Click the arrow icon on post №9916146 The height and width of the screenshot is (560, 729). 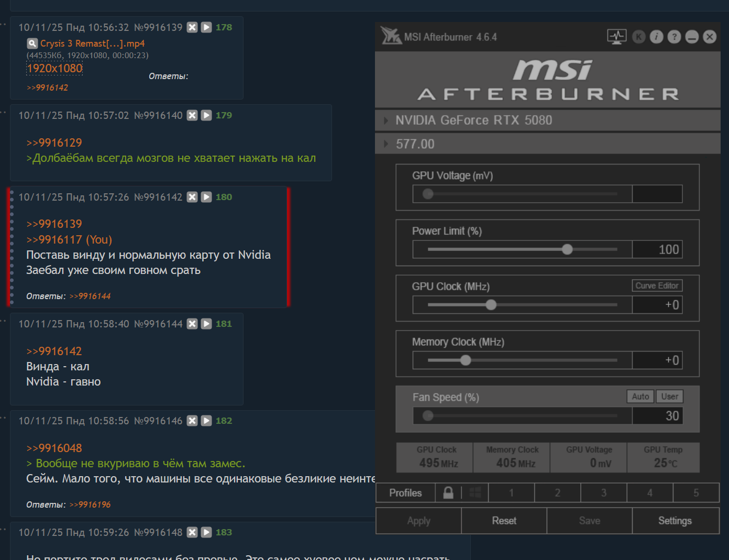pos(206,421)
